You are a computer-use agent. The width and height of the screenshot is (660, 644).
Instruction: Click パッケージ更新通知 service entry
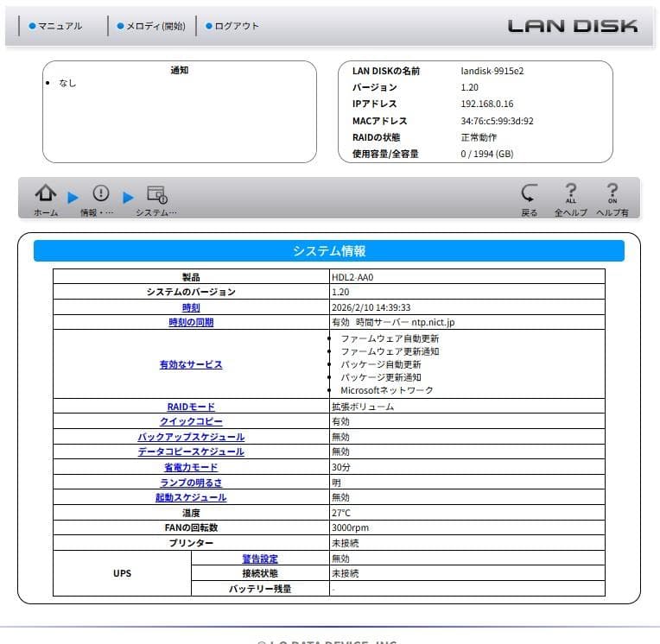click(x=381, y=377)
